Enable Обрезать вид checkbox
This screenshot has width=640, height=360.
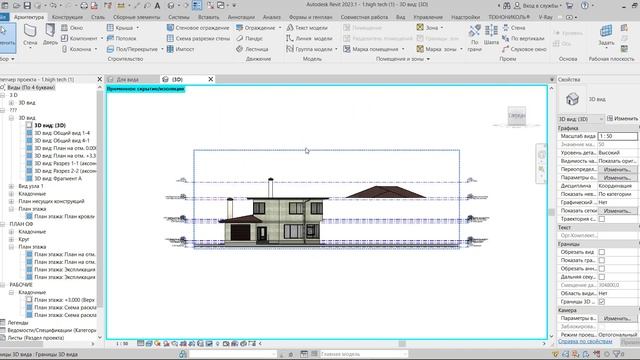point(602,252)
